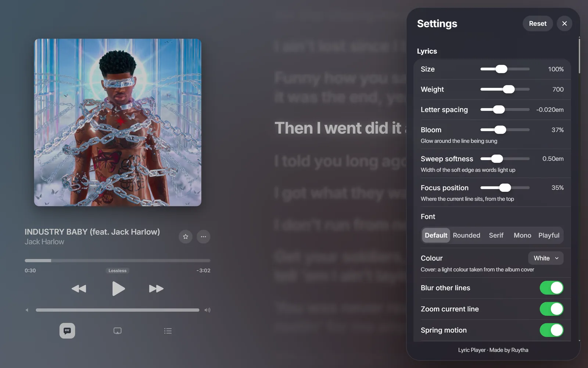The image size is (588, 368).
Task: Click the lyric 'I told you long ago'
Action: [x=340, y=161]
